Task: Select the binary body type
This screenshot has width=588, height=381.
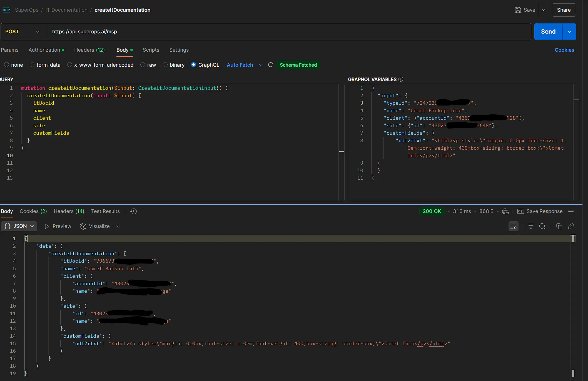Action: pos(165,65)
